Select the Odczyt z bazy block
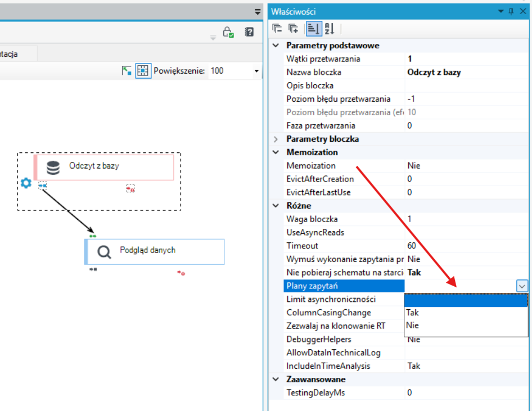This screenshot has width=532, height=411. (104, 167)
